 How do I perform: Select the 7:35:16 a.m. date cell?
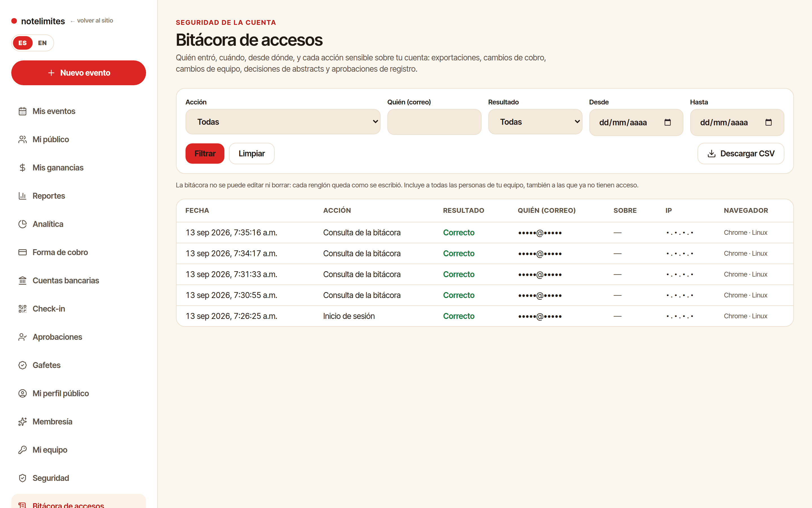pyautogui.click(x=231, y=233)
